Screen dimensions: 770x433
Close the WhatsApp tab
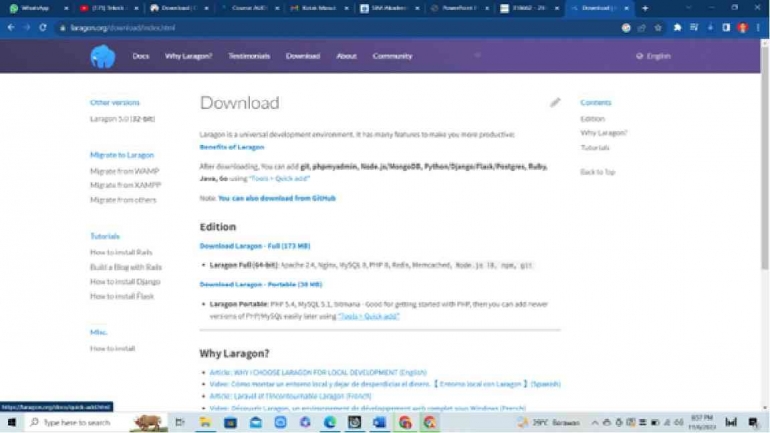pos(66,8)
